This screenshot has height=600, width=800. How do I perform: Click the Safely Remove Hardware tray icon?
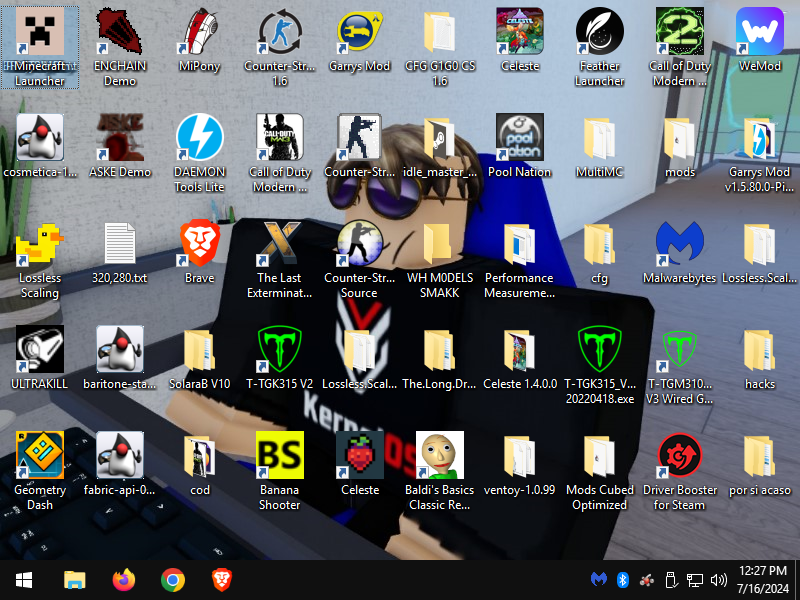point(671,580)
